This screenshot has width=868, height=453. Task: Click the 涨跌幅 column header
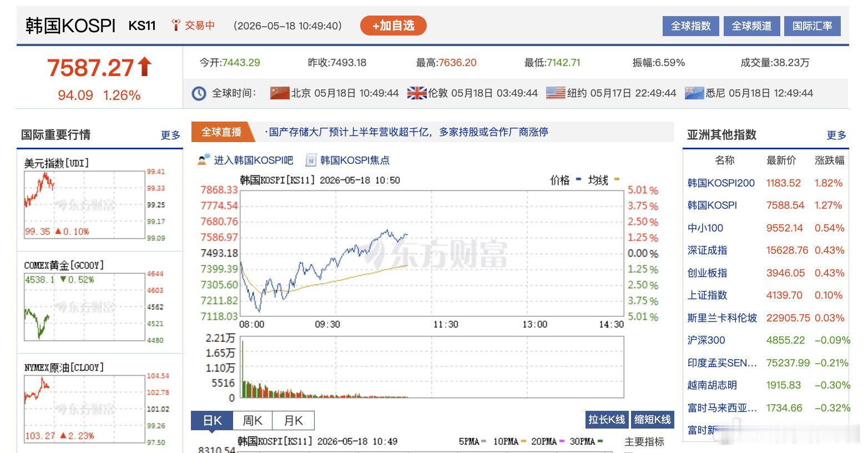(829, 160)
